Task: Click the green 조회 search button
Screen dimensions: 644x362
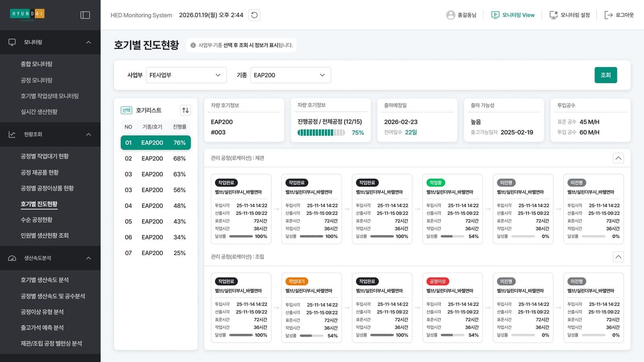Action: point(606,75)
